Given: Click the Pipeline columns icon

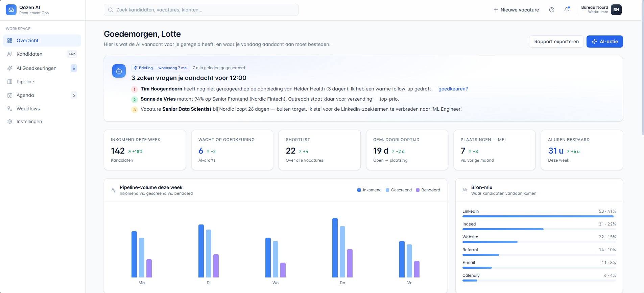Looking at the screenshot, I should 10,82.
